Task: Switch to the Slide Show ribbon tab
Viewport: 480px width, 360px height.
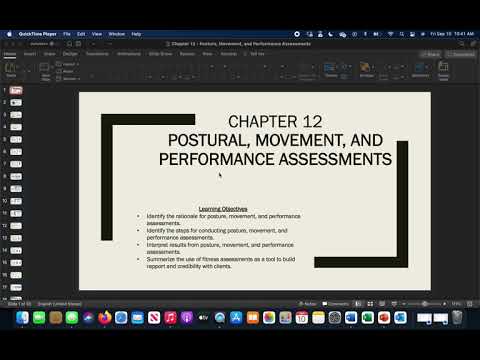Action: click(x=160, y=54)
